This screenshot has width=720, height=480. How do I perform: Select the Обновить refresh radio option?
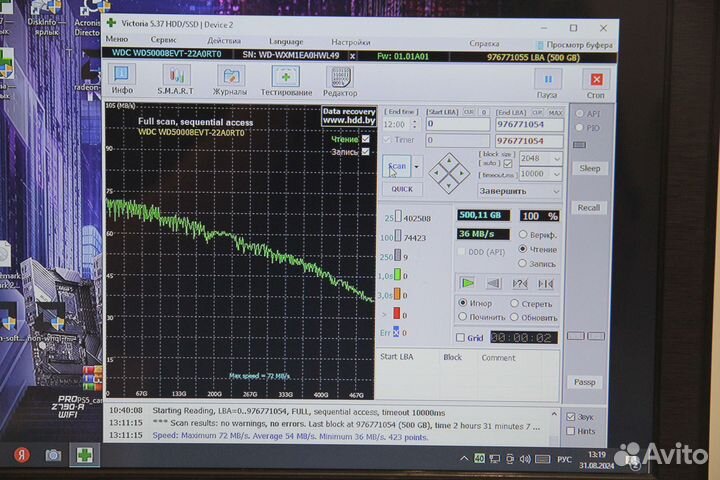[x=514, y=317]
